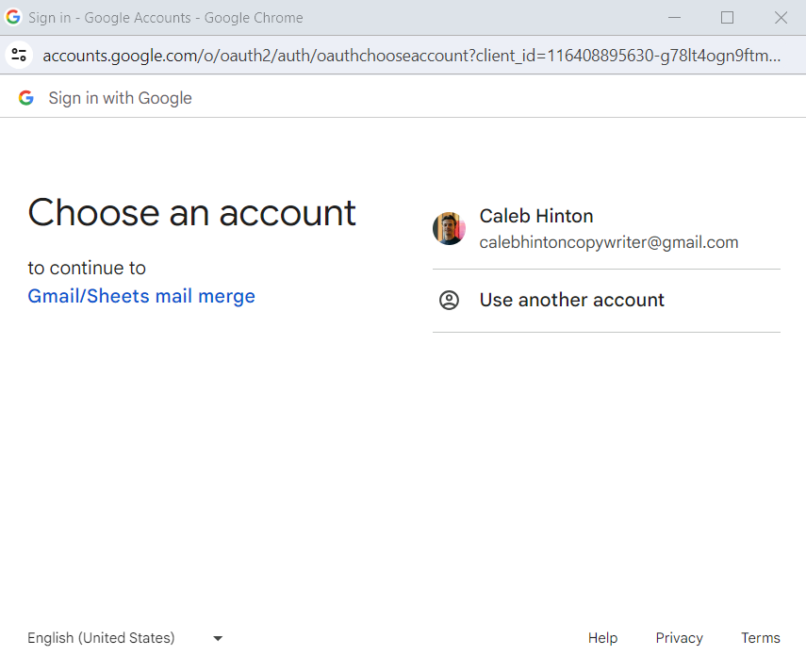Click the Google G logo beside Sign in with Google
The height and width of the screenshot is (672, 806).
(25, 98)
